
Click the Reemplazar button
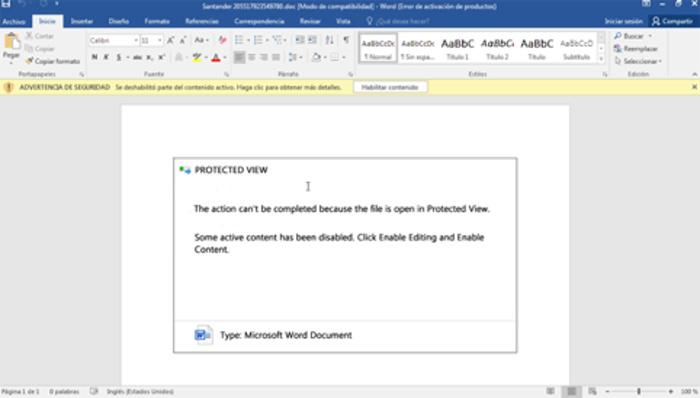(636, 49)
